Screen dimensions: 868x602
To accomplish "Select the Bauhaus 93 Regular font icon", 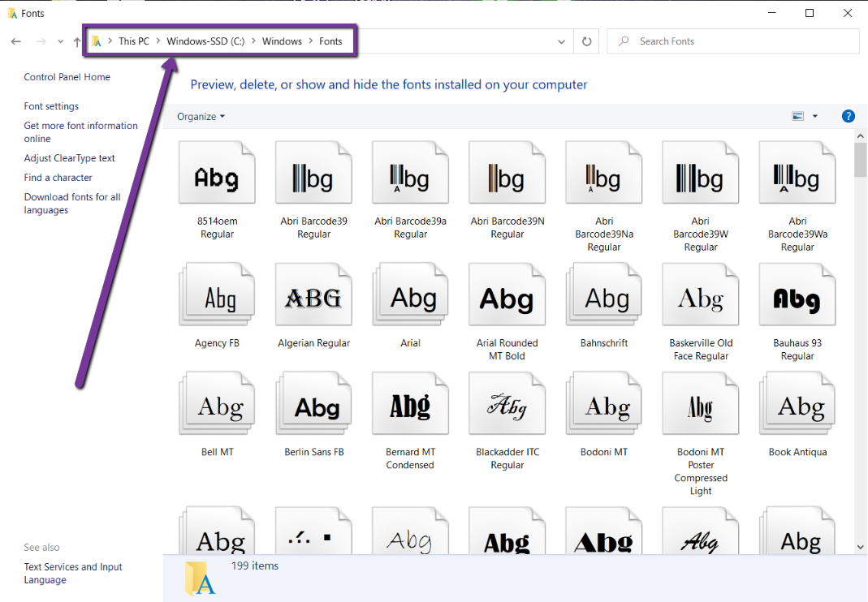I will (x=797, y=299).
